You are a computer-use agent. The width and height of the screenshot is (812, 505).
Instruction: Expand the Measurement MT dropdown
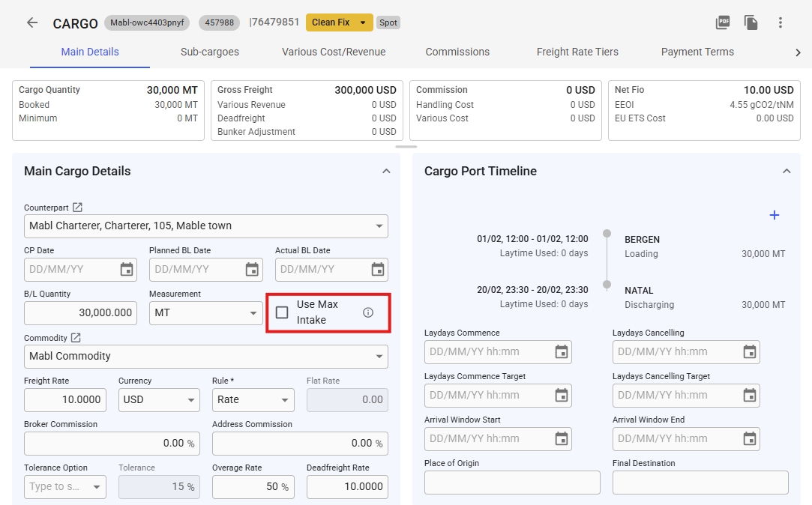[x=254, y=313]
